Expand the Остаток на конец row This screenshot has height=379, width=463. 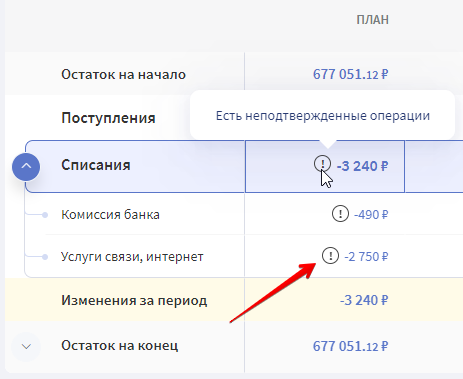click(26, 347)
